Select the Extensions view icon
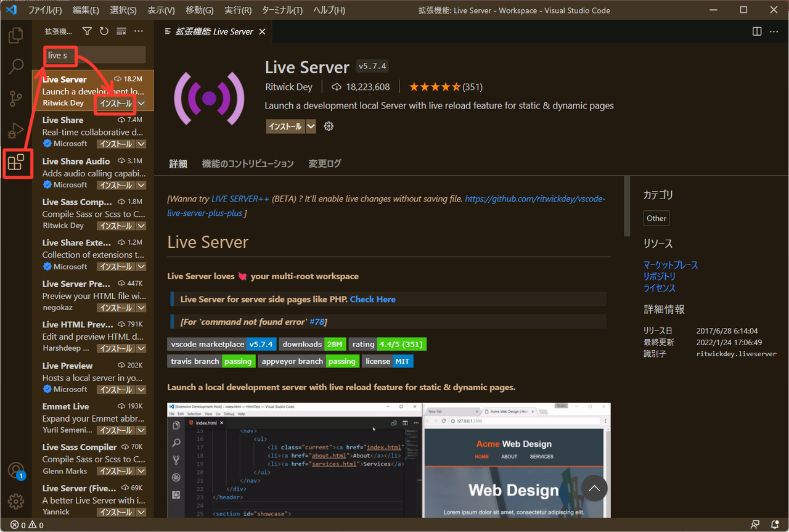 (16, 163)
